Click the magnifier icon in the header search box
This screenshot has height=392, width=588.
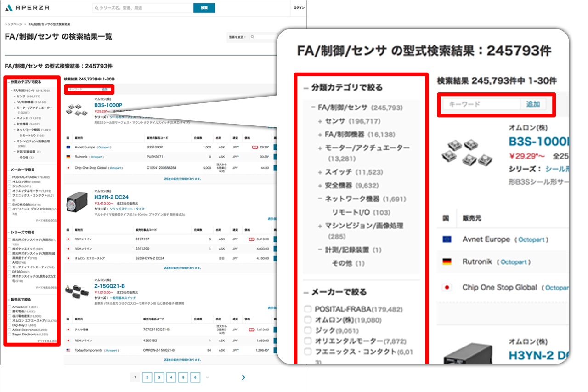pyautogui.click(x=96, y=8)
